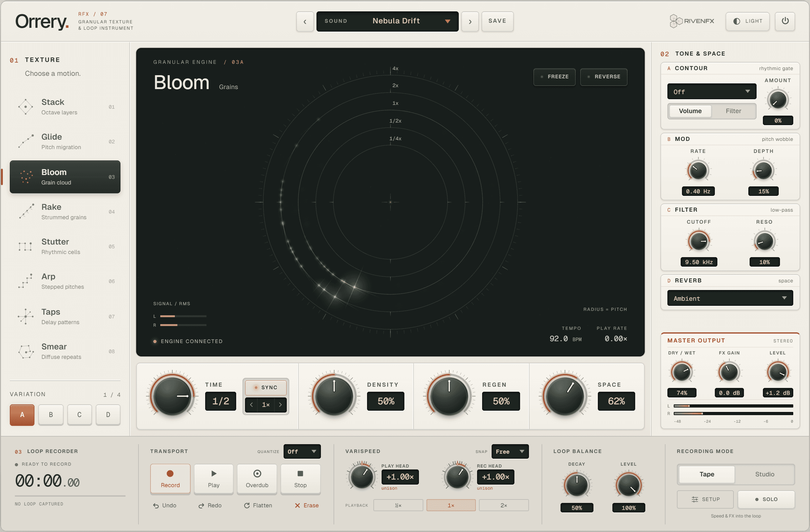This screenshot has width=810, height=532.
Task: Toggle the SYNC switch
Action: (x=266, y=387)
